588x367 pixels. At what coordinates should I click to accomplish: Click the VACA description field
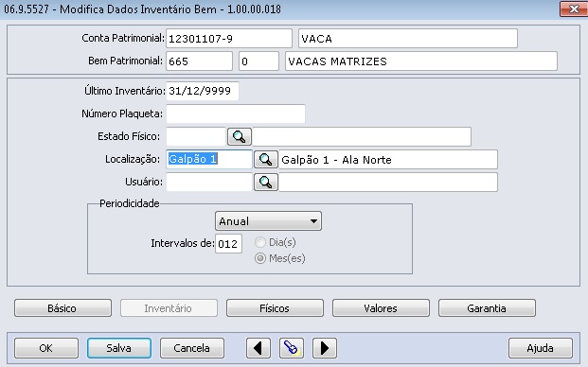coord(408,38)
